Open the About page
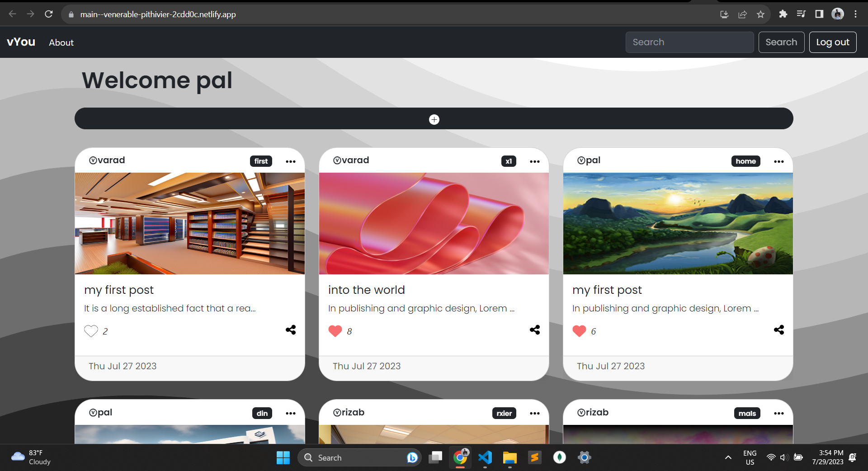This screenshot has height=471, width=868. 61,42
